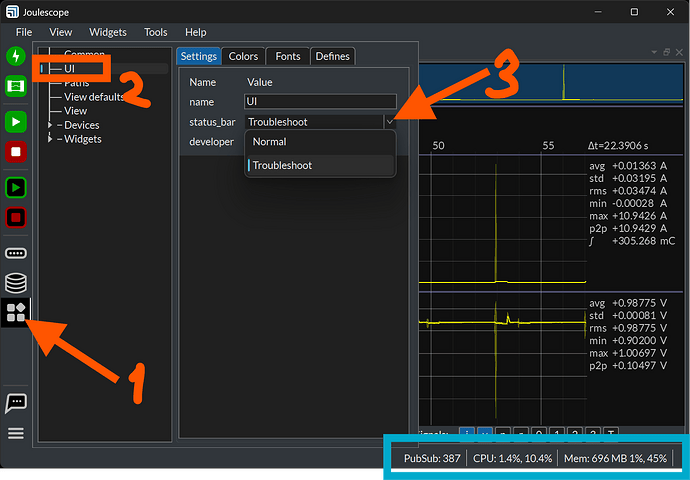Click the dark red-outlined stop icon

tap(16, 217)
